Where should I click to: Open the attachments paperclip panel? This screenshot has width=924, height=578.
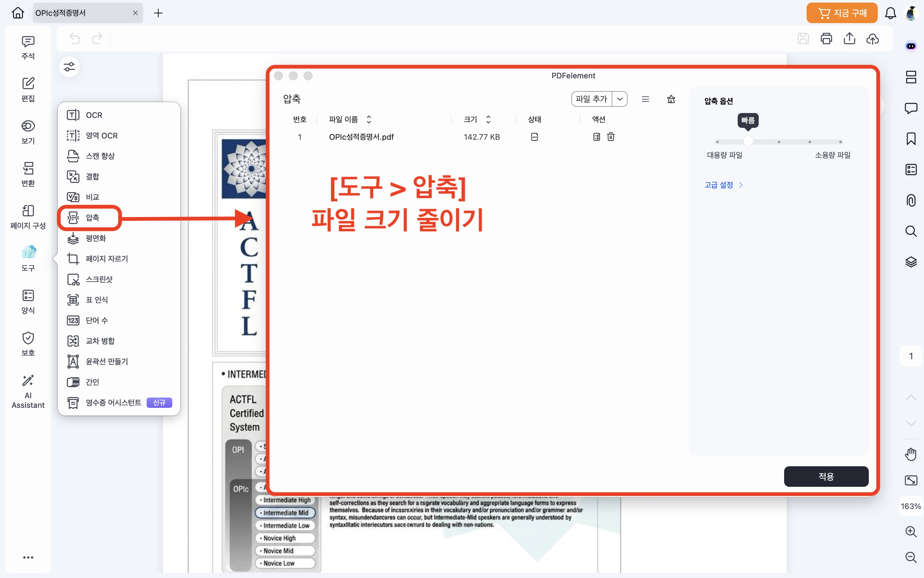911,200
